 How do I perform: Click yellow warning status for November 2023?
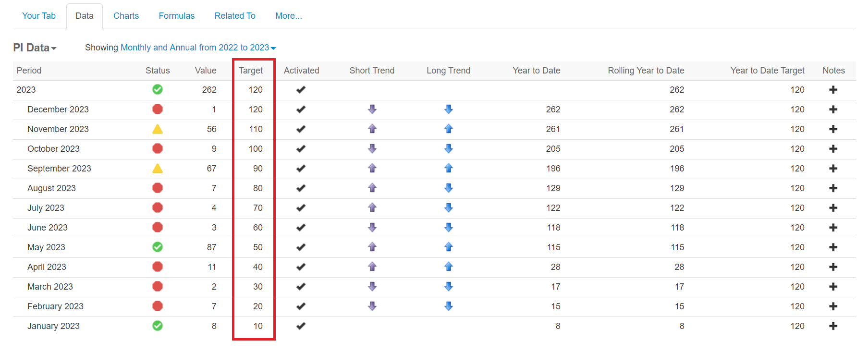[x=158, y=129]
